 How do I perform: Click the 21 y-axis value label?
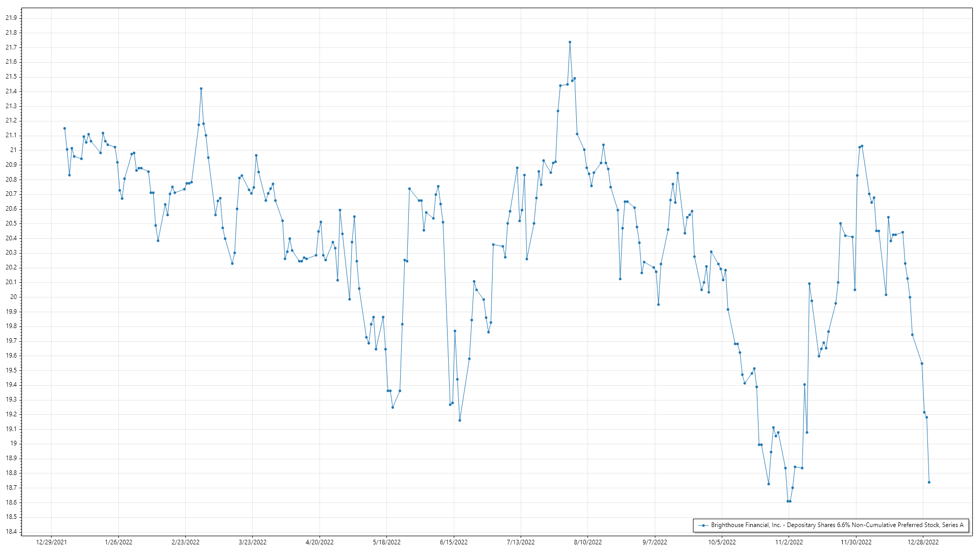coord(13,150)
